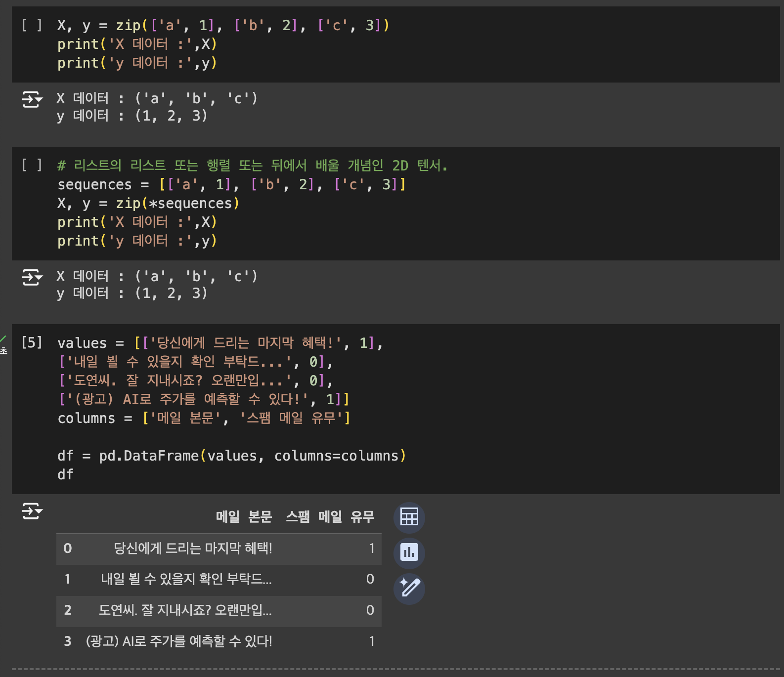Place cursor in the 'columns =' code line

204,418
